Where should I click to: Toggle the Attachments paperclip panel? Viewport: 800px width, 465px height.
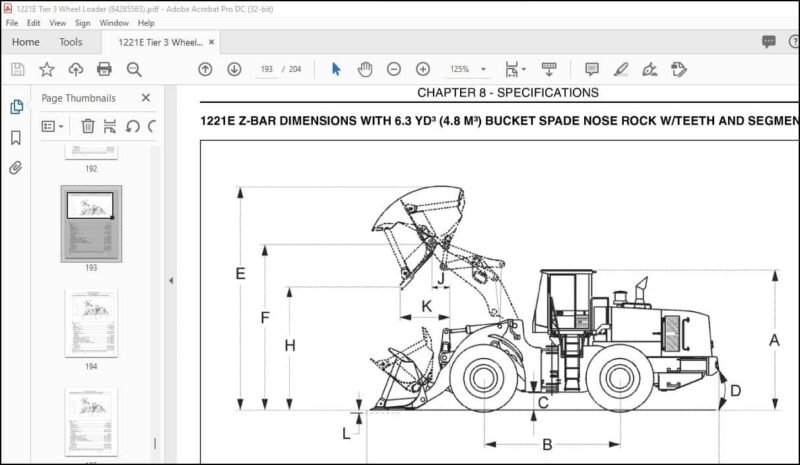pyautogui.click(x=16, y=167)
